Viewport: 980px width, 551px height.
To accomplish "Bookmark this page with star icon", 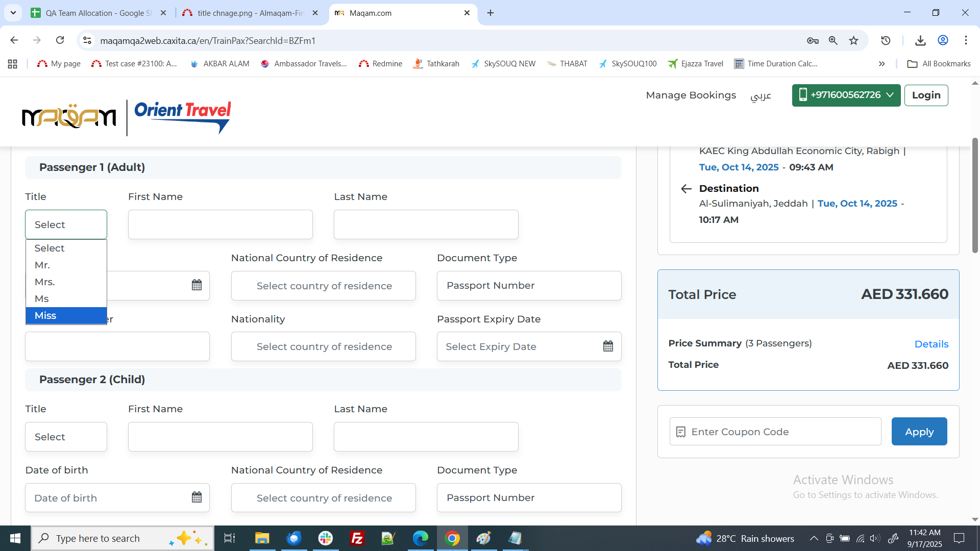I will click(853, 41).
